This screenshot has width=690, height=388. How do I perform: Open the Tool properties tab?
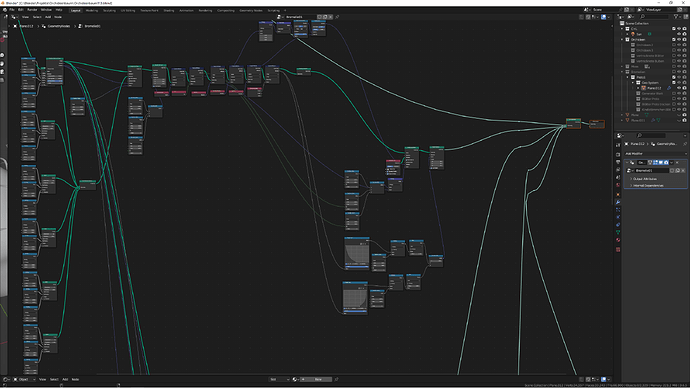[x=618, y=145]
